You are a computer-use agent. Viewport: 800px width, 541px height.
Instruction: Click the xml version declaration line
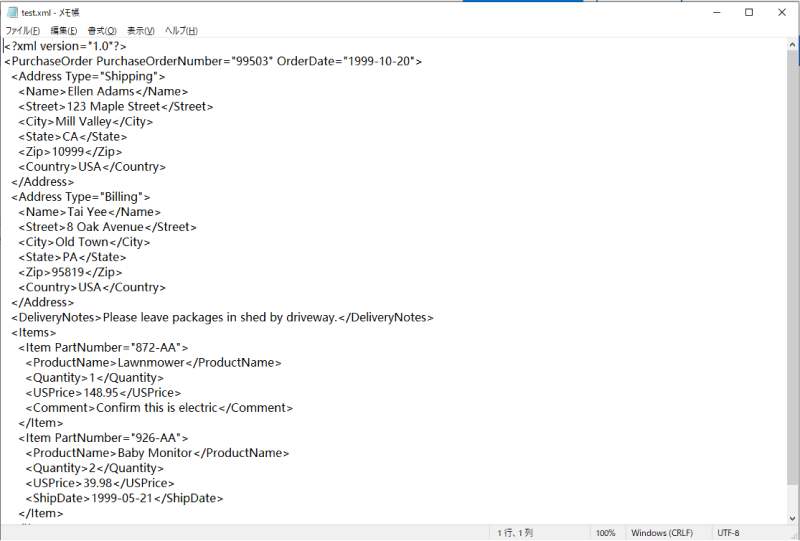(x=65, y=46)
